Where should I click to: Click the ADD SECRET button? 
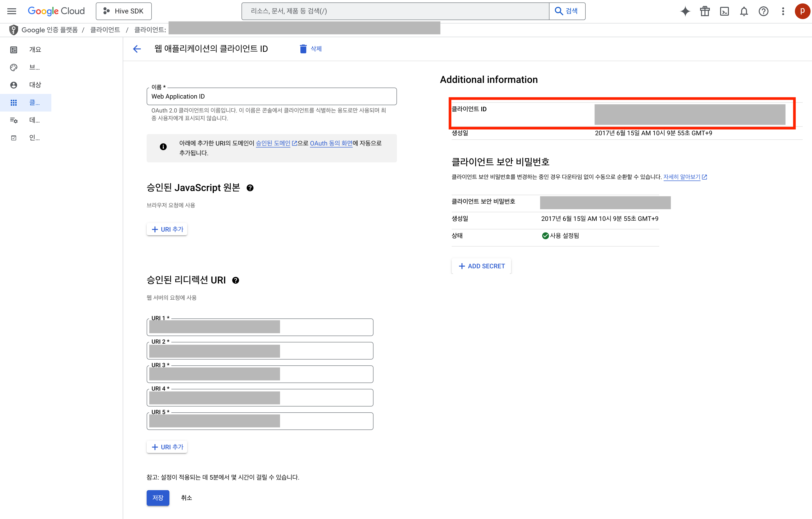coord(481,266)
